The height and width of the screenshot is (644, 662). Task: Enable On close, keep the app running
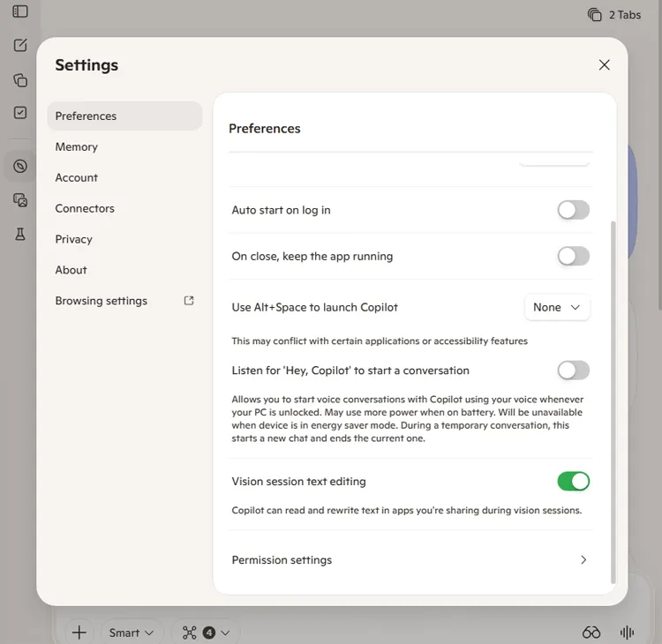[573, 256]
